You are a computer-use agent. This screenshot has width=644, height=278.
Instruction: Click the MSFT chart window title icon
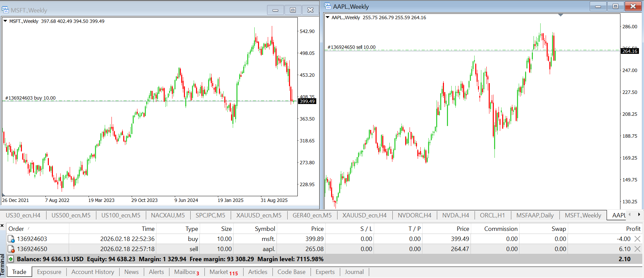[5, 10]
